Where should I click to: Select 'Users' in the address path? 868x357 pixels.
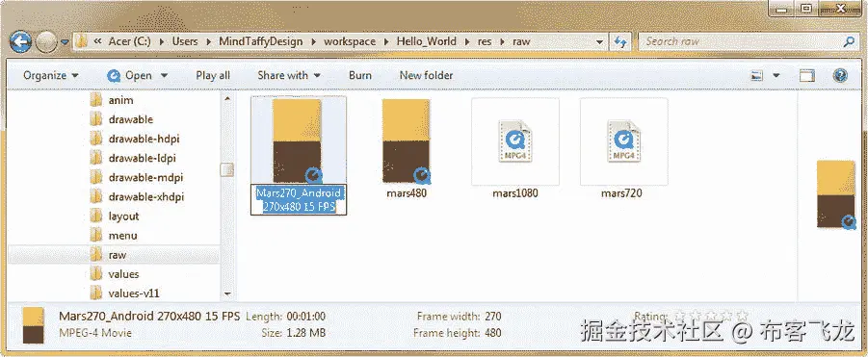click(x=185, y=41)
